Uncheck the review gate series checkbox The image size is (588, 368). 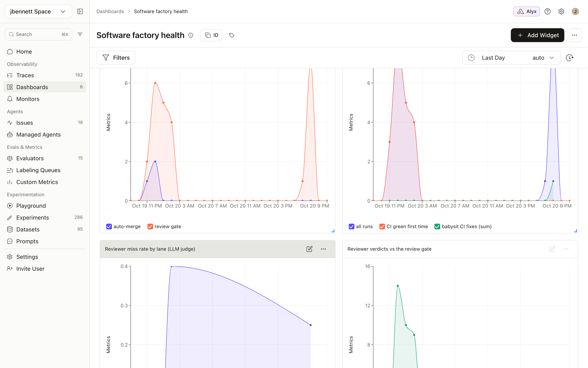150,227
